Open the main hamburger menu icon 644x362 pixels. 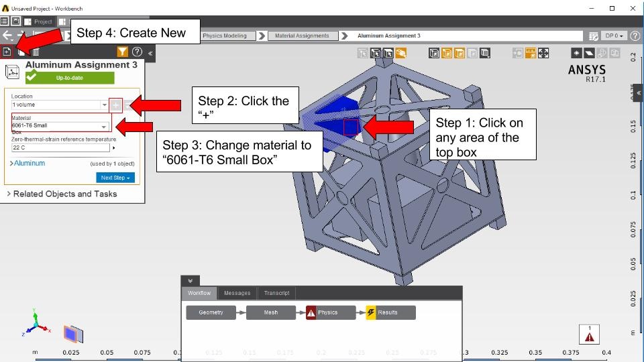[5, 21]
